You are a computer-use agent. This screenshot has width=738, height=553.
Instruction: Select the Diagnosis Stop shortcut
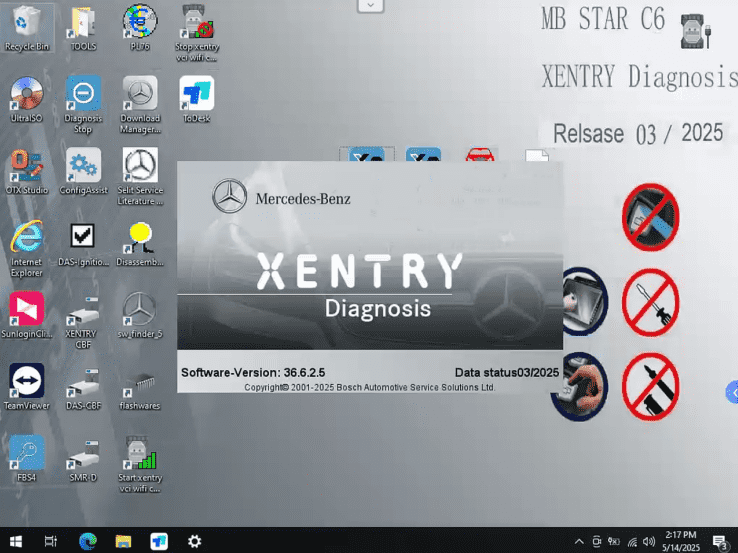click(83, 104)
